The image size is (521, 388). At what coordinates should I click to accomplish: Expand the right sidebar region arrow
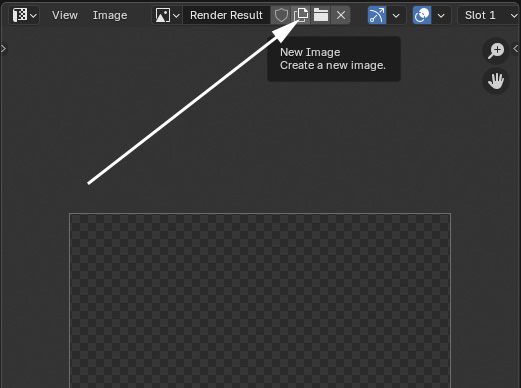pyautogui.click(x=516, y=49)
